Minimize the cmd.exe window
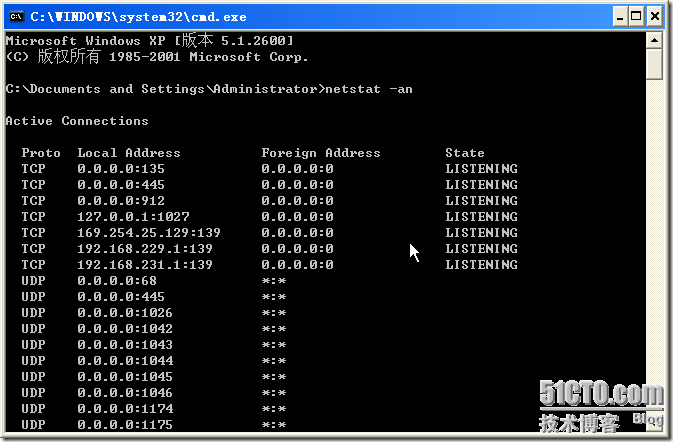The width and height of the screenshot is (673, 442). (620, 17)
